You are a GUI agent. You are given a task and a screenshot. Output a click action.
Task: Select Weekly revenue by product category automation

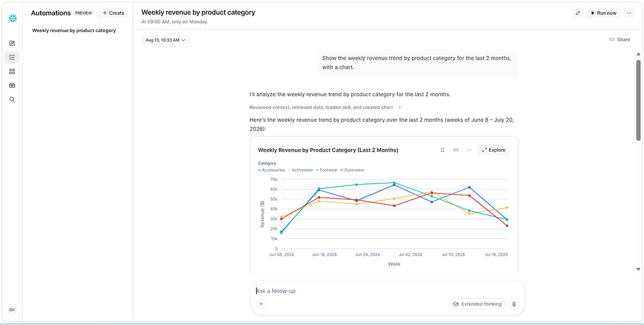[x=74, y=30]
